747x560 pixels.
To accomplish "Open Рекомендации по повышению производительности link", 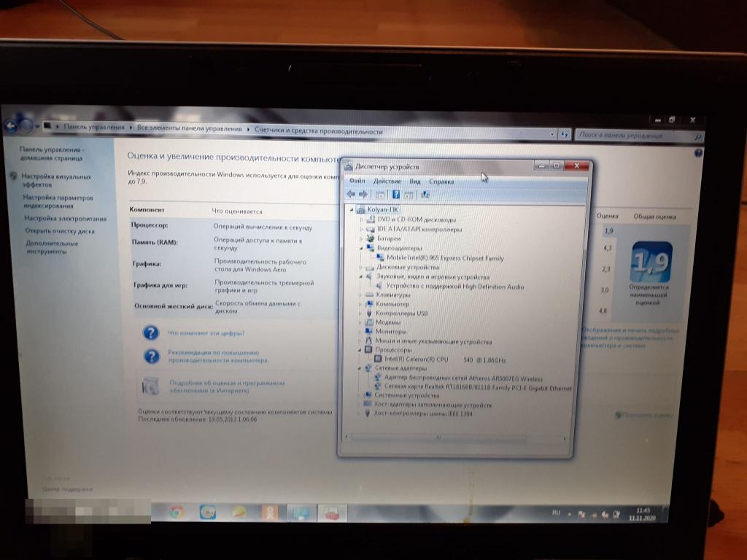I will [217, 356].
